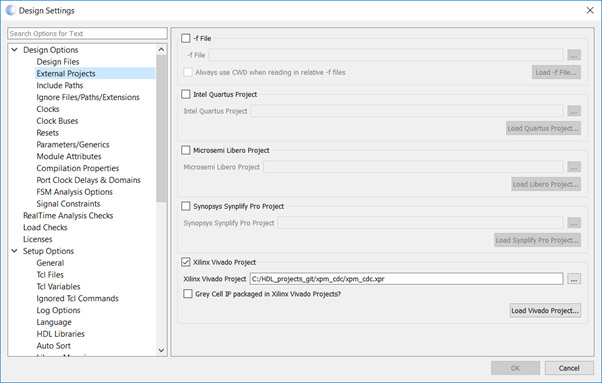Click the tree scrollbar down arrow
The width and height of the screenshot is (602, 383).
tap(161, 350)
